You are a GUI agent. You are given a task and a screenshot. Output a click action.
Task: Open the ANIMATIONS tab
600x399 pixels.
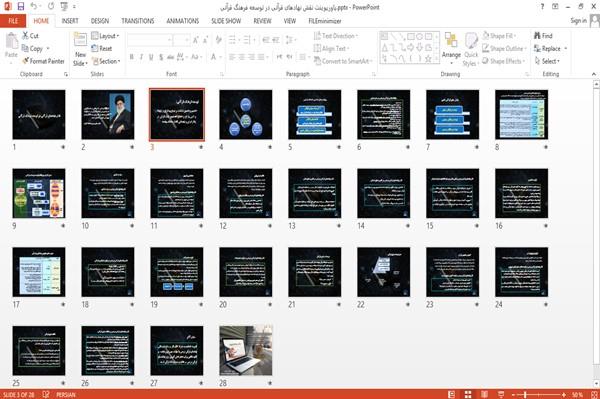[183, 21]
